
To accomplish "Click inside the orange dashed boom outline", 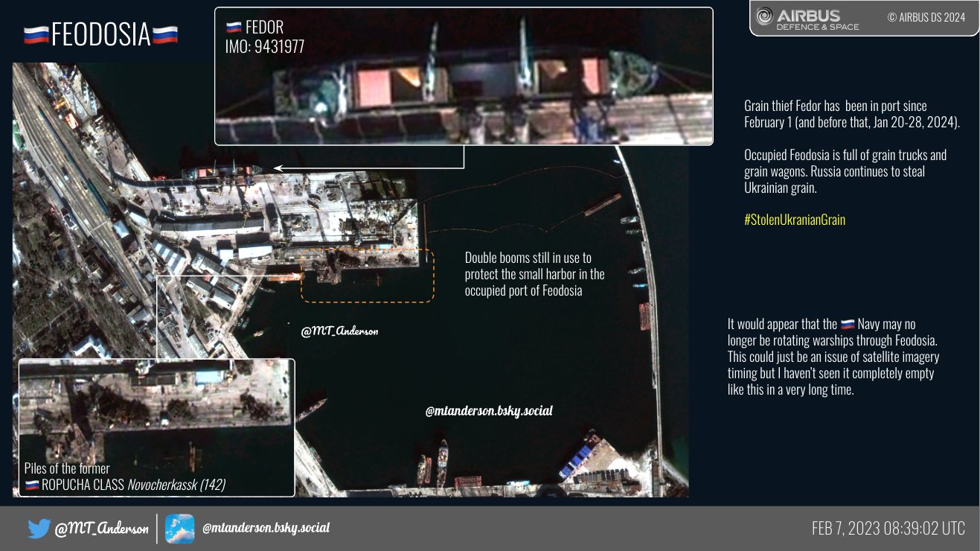I will [x=367, y=275].
